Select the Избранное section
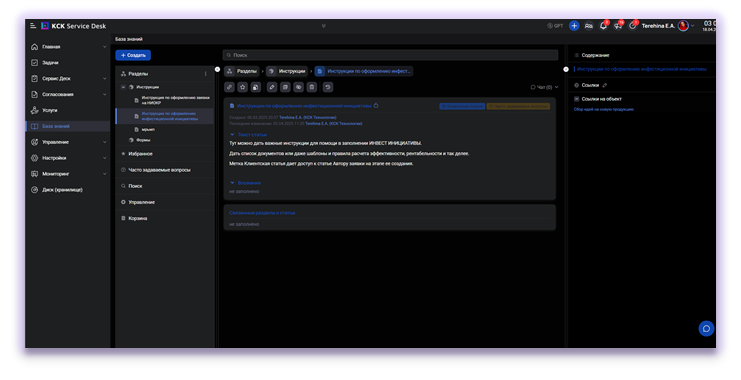The width and height of the screenshot is (741, 380). (164, 154)
